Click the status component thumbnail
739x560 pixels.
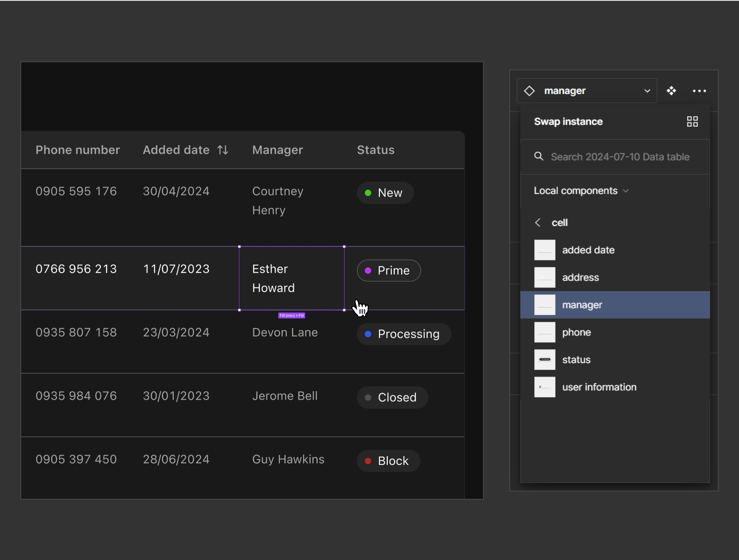[x=544, y=359]
